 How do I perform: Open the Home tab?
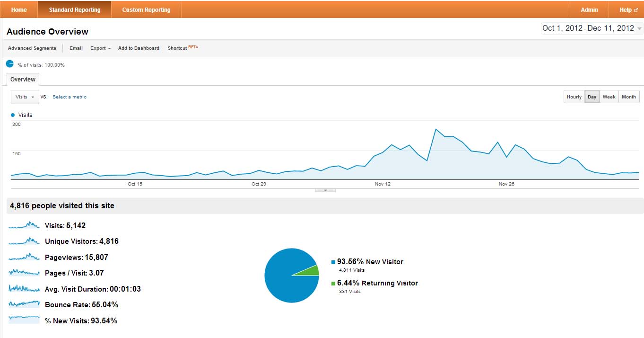click(19, 9)
